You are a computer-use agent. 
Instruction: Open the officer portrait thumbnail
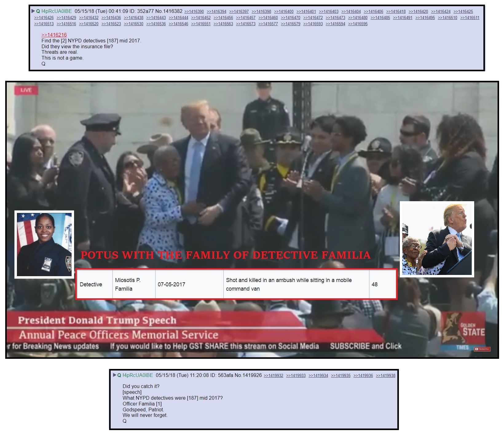[44, 245]
